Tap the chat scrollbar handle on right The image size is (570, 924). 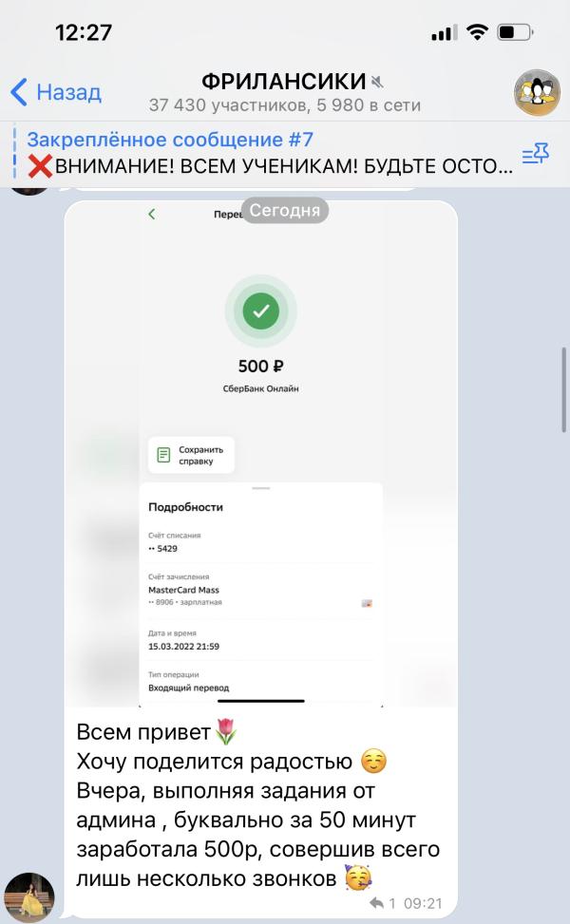564,390
